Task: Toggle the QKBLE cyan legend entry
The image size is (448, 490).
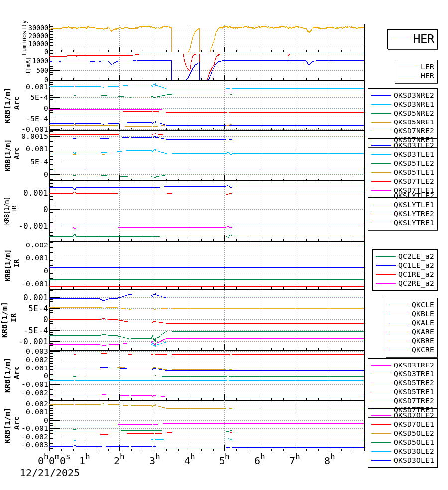Action: click(423, 314)
